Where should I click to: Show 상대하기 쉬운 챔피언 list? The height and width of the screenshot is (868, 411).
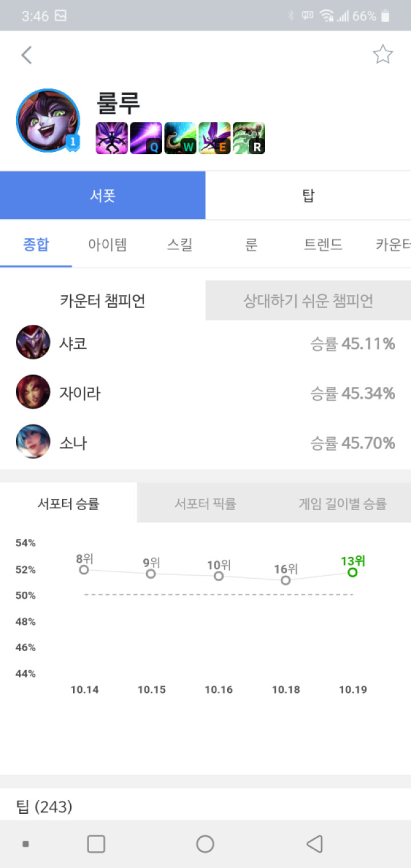click(x=308, y=301)
